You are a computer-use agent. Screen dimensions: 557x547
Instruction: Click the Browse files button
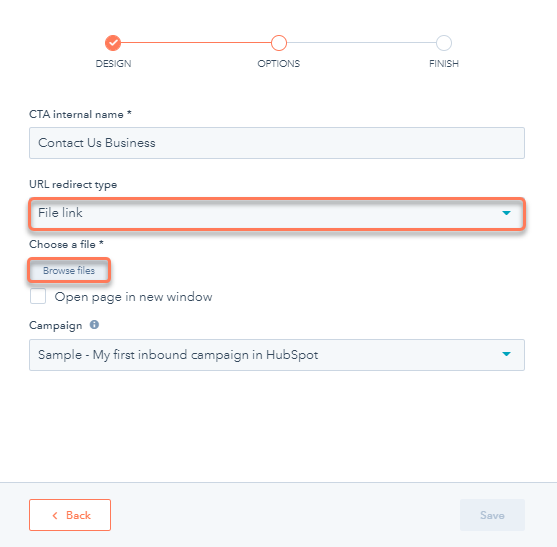[x=69, y=271]
